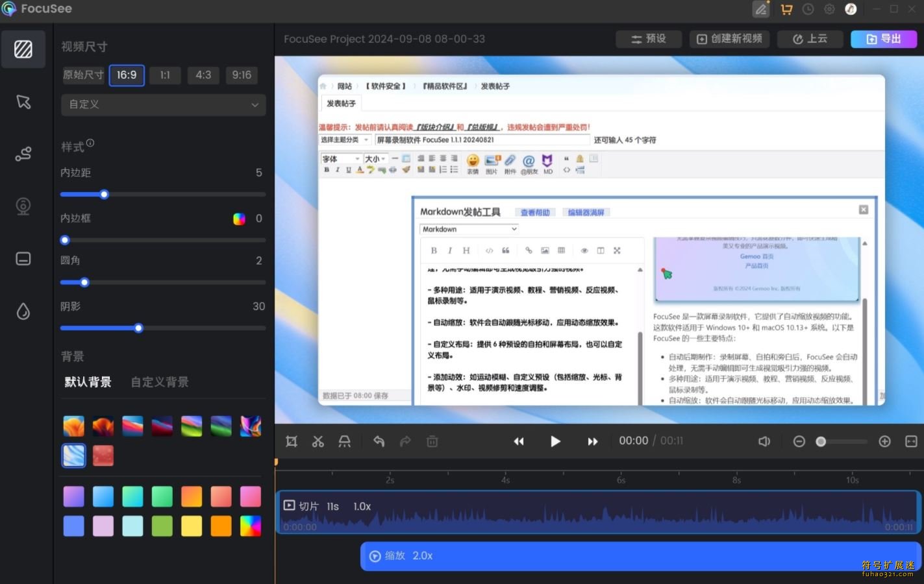Select the 切片 11s clip track
Viewport: 924px width, 584px height.
(598, 513)
